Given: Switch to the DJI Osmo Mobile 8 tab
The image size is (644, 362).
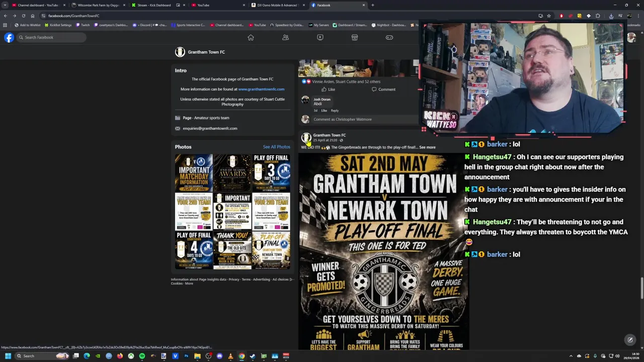Looking at the screenshot, I should click(278, 5).
